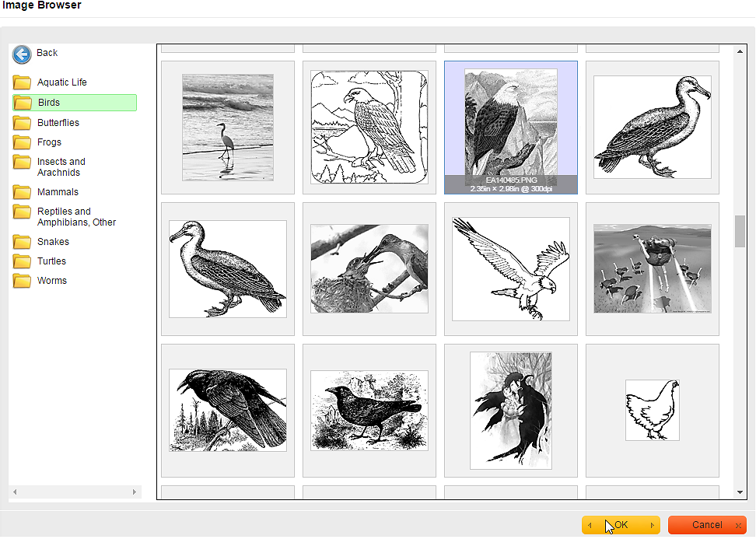Select the right-facing albatross engraving thumbnail

(653, 128)
